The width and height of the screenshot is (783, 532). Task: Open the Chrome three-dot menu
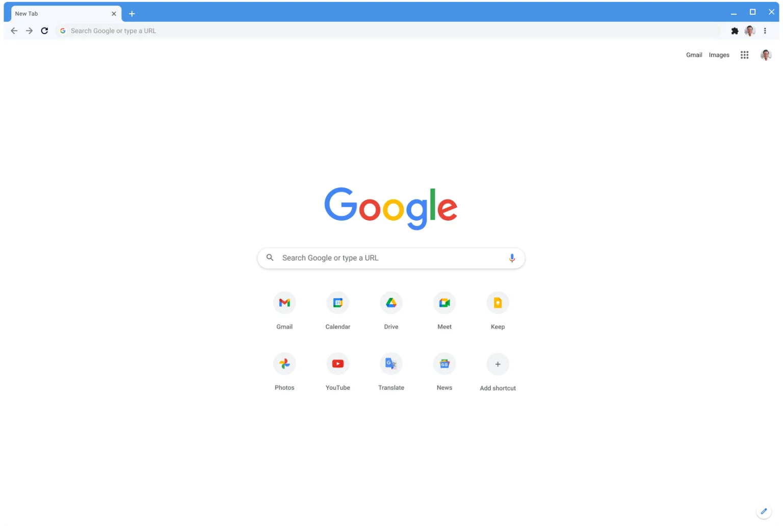765,31
